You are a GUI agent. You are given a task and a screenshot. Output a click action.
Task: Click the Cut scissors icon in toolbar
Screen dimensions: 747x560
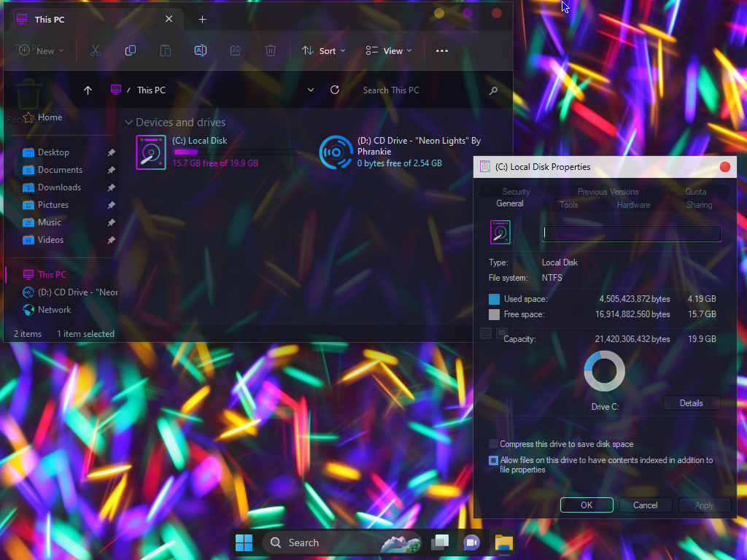coord(96,50)
